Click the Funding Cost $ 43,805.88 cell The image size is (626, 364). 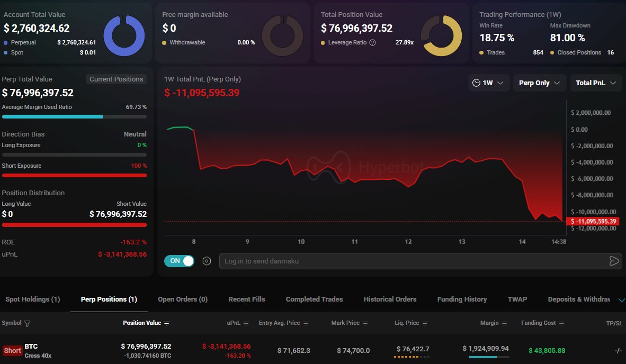[x=547, y=351]
